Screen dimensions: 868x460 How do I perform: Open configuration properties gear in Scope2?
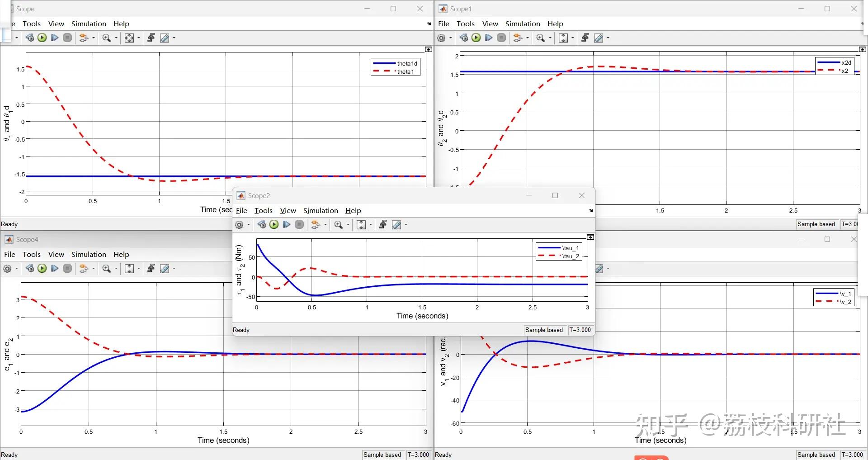(240, 225)
